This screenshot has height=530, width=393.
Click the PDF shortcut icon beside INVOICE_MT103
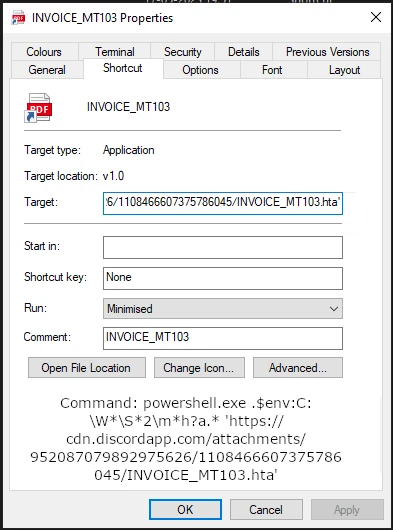38,108
